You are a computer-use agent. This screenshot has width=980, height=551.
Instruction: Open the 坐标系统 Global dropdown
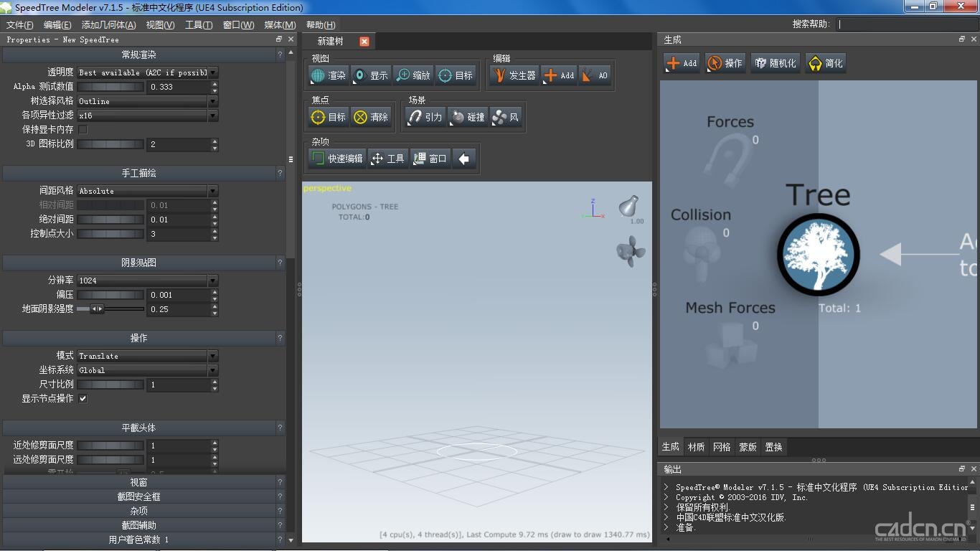click(x=147, y=370)
